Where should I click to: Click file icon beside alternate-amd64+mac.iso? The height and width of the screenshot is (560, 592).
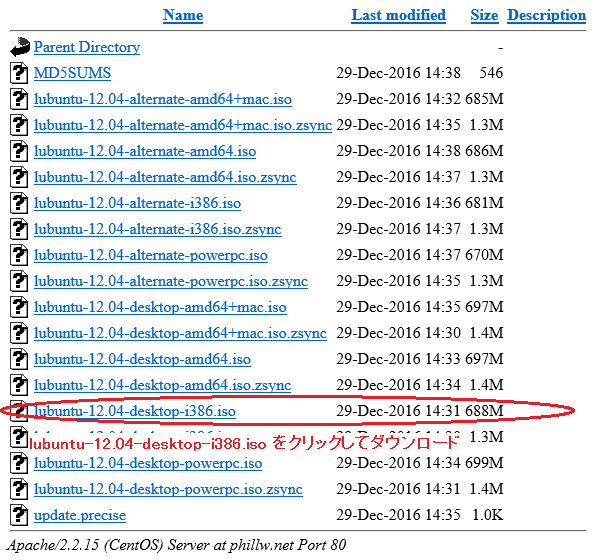[19, 99]
